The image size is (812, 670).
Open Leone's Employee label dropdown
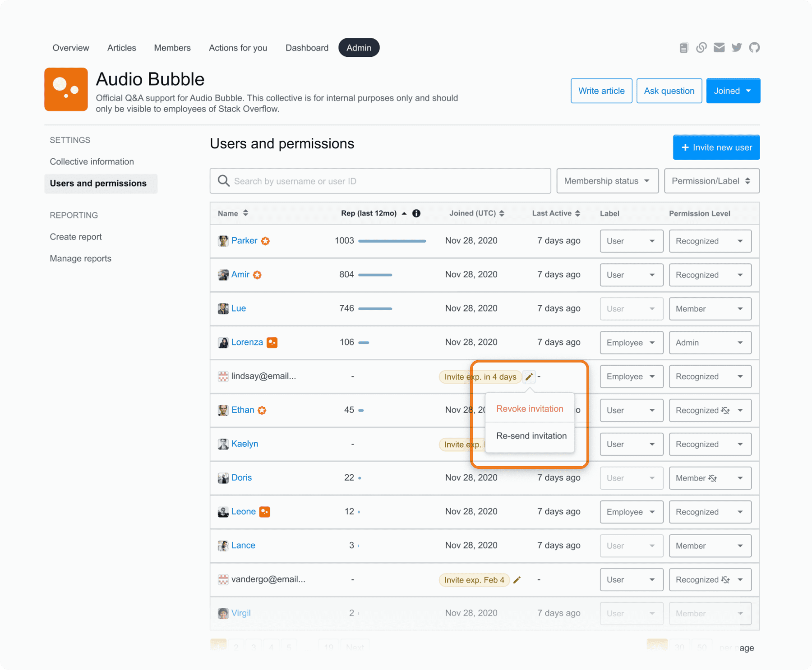click(x=631, y=512)
